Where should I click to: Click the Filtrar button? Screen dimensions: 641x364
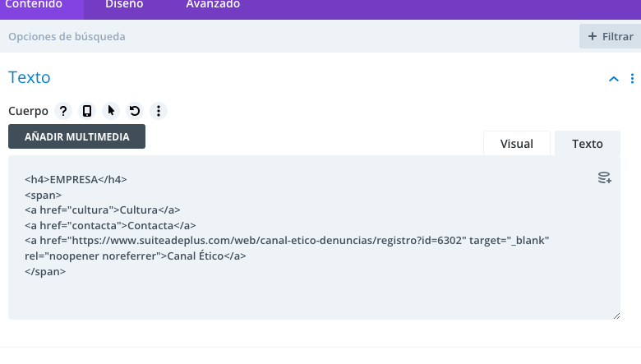tap(610, 36)
